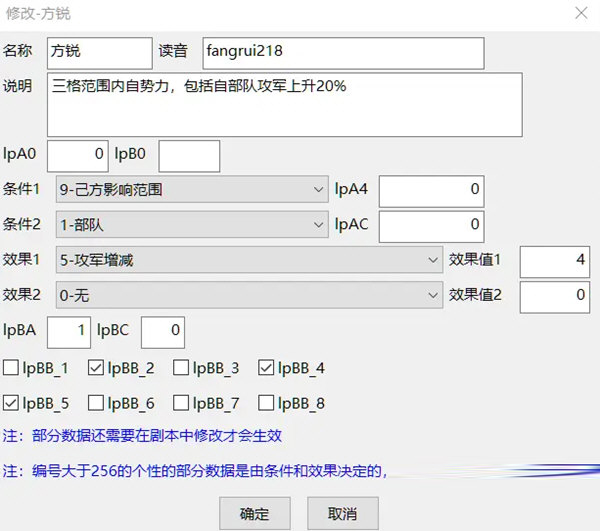Screen dimensions: 600x531
Task: Click the 说明 description text area
Action: point(285,104)
